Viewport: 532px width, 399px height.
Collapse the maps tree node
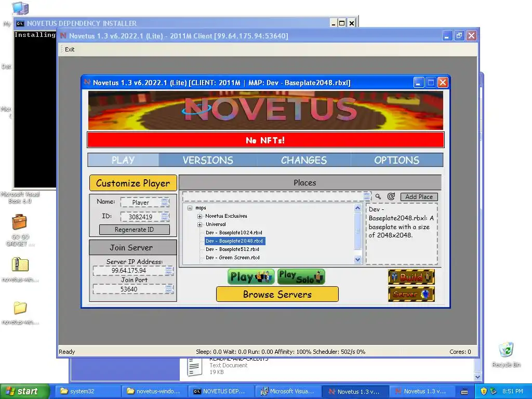(x=190, y=208)
